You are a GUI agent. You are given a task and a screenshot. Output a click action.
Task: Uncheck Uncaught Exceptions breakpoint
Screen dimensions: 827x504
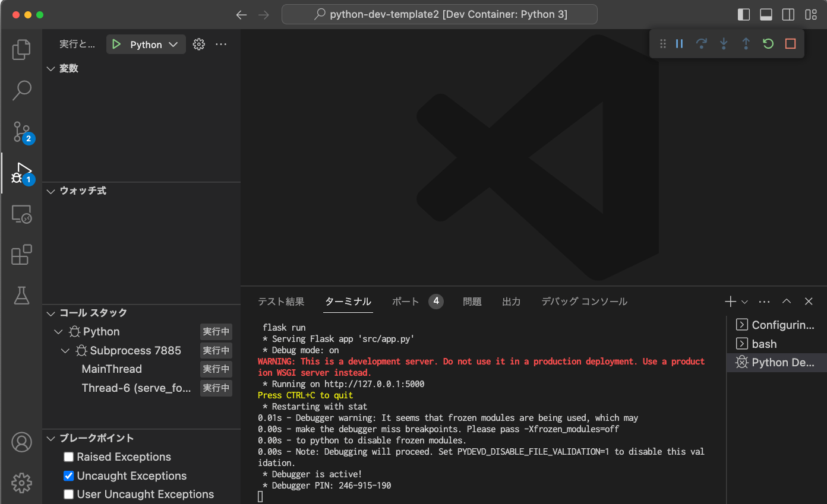(69, 476)
